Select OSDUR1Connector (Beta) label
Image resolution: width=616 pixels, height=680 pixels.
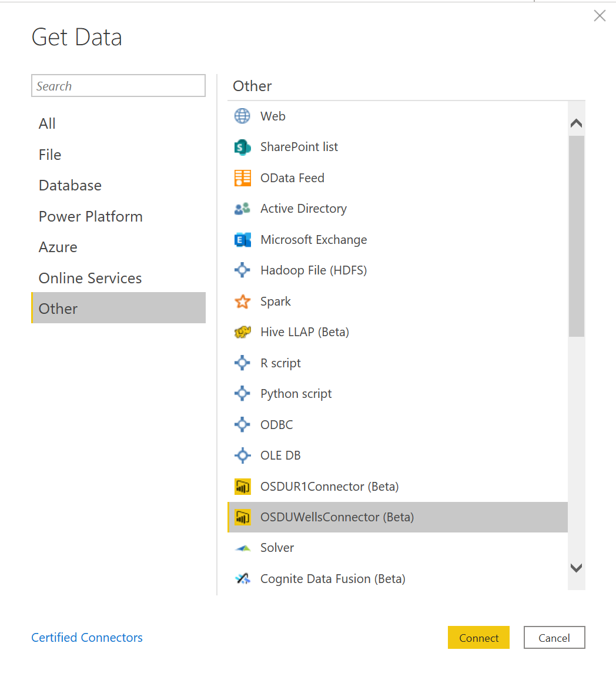(329, 487)
